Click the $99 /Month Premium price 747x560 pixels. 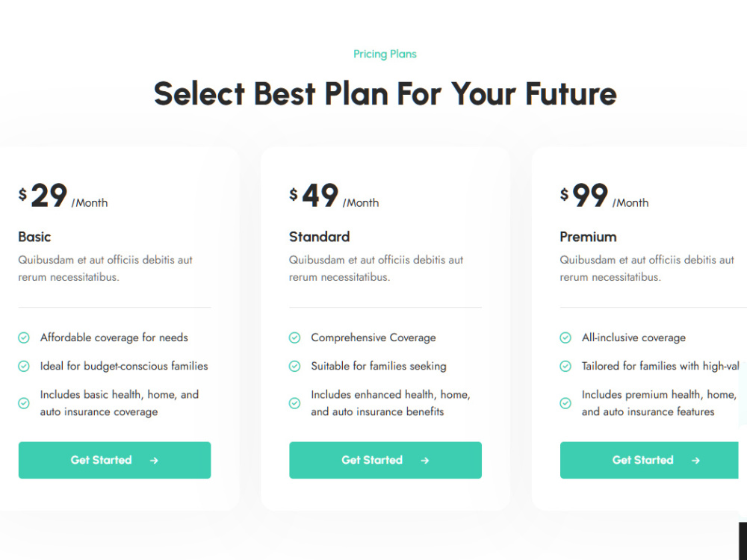coord(604,196)
